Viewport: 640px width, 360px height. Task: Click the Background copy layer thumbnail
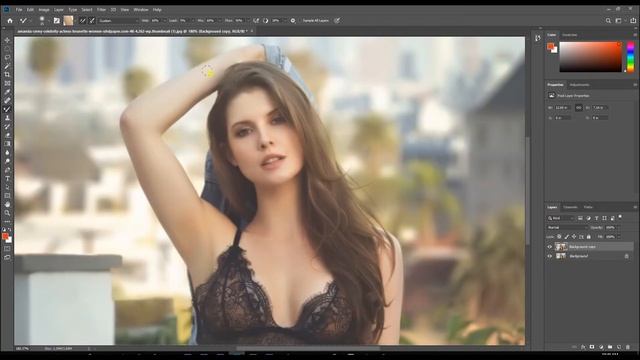pyautogui.click(x=561, y=247)
